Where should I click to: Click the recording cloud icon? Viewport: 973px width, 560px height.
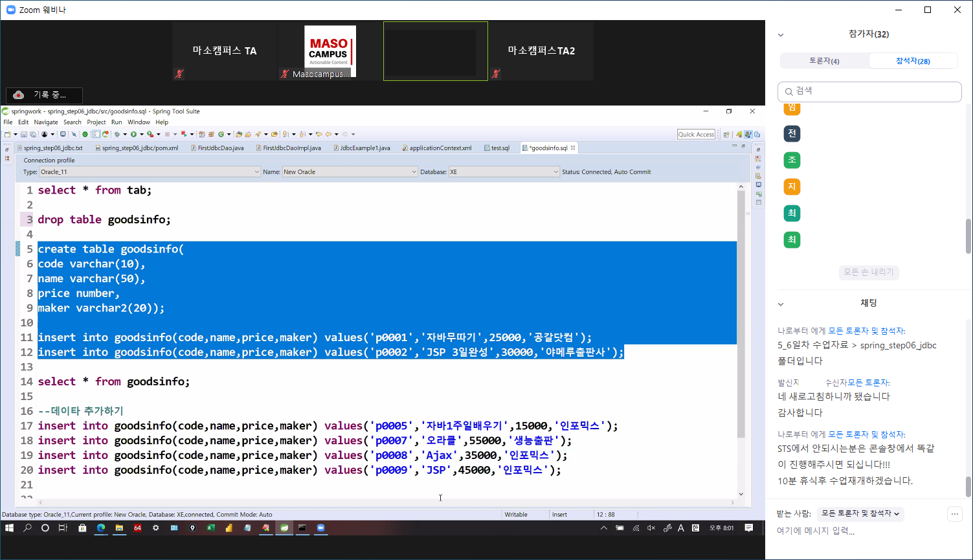tap(19, 95)
